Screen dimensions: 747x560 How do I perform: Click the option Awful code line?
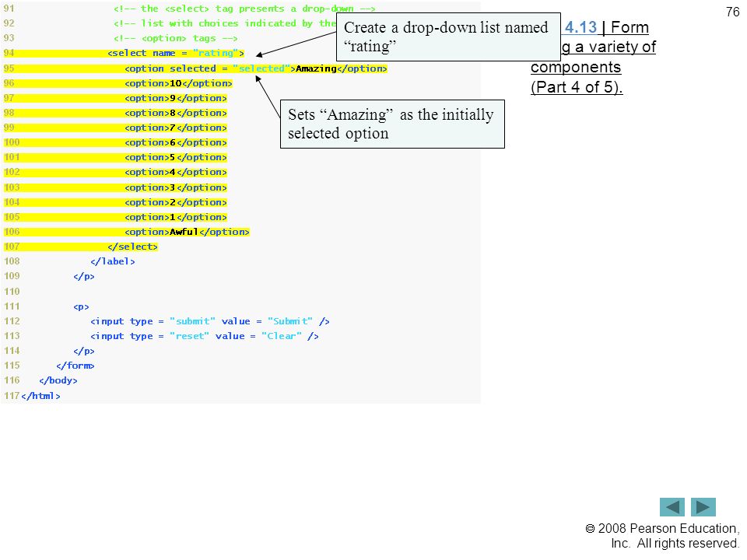click(187, 232)
